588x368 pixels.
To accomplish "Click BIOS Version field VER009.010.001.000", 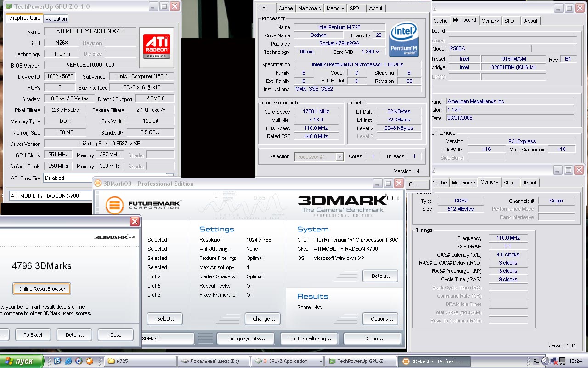I will click(90, 65).
